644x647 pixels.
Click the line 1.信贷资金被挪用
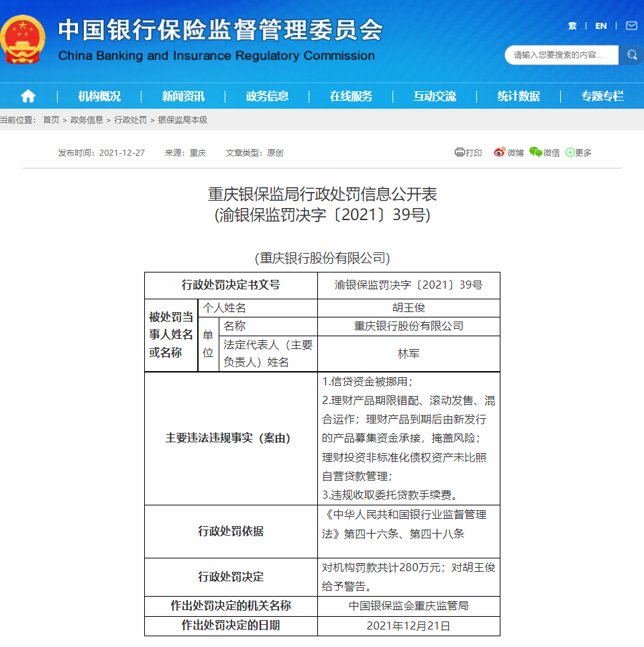[367, 381]
